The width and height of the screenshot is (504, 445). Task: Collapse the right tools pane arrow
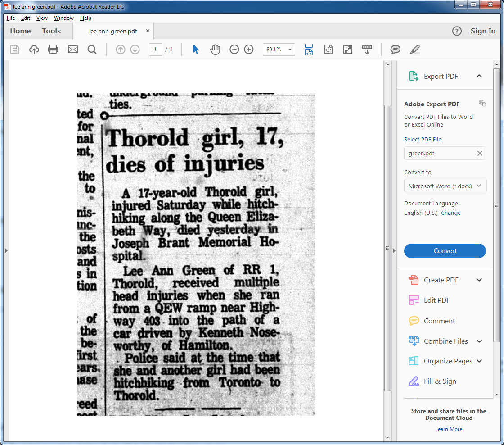(394, 251)
